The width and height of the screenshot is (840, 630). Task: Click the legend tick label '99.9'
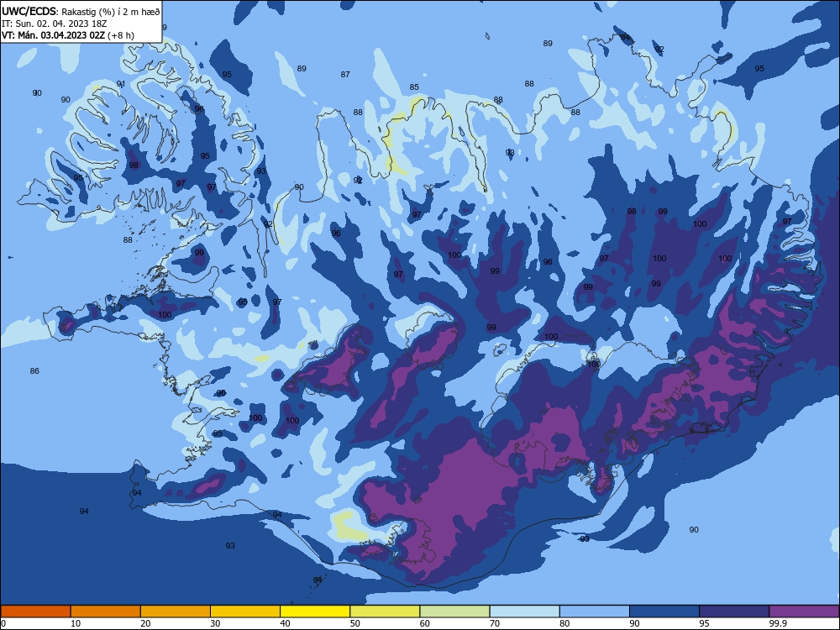coord(779,623)
